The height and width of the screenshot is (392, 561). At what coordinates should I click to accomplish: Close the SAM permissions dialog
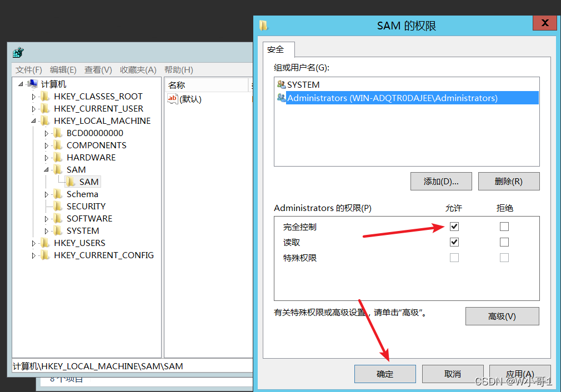(x=544, y=23)
